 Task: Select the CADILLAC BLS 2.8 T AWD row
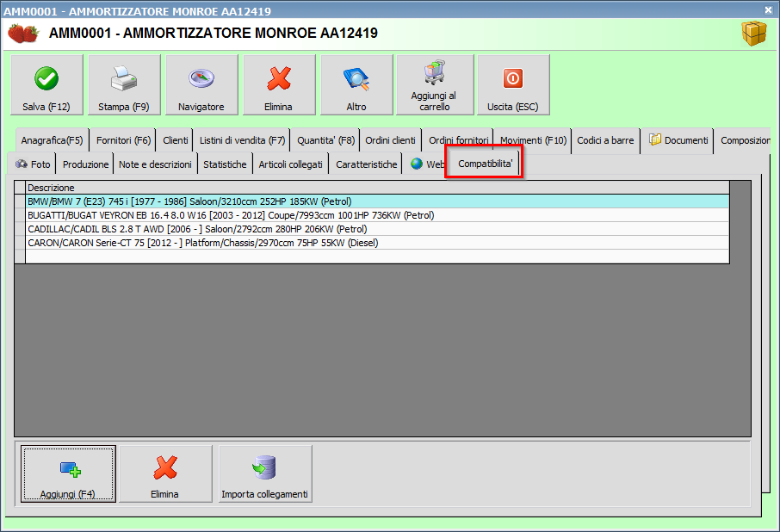click(378, 229)
